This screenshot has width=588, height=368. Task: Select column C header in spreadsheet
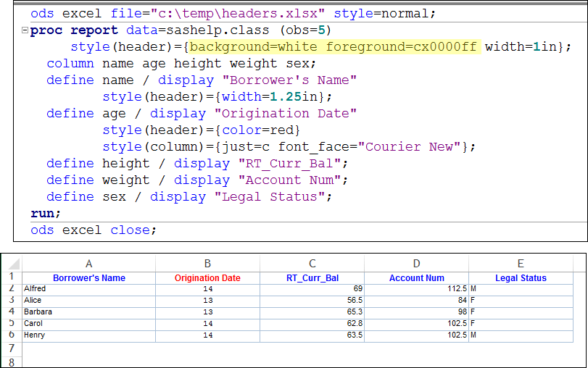pyautogui.click(x=312, y=264)
